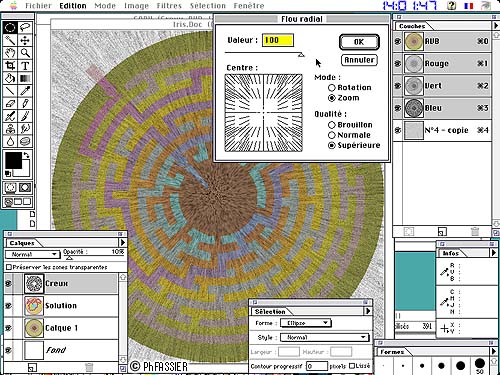Screen dimensions: 500x375
Task: Select the Crop tool
Action: pyautogui.click(x=10, y=66)
